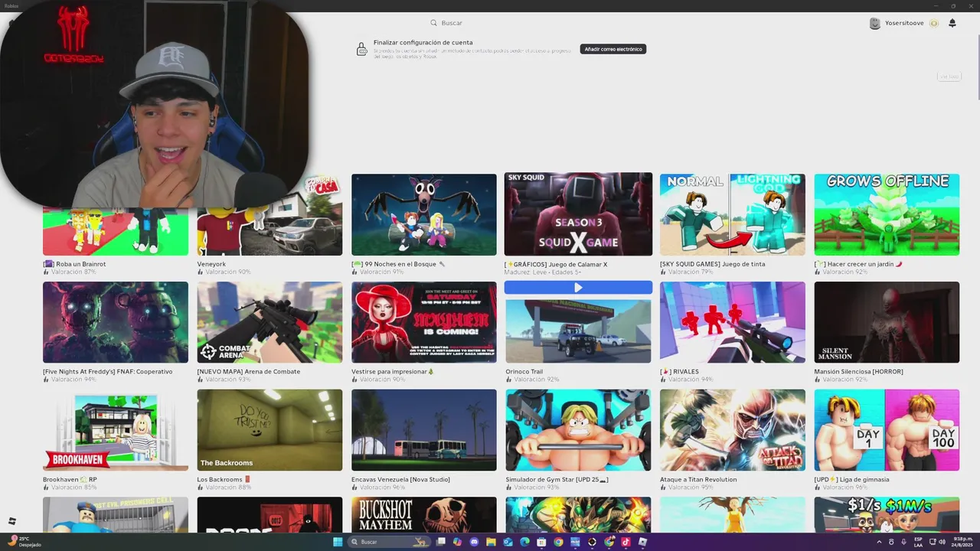Open TikTok from the taskbar
The width and height of the screenshot is (980, 551).
[626, 542]
